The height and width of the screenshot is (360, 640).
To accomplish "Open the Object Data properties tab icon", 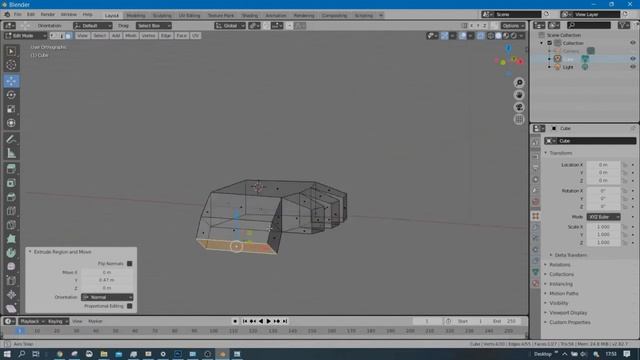I will click(536, 272).
